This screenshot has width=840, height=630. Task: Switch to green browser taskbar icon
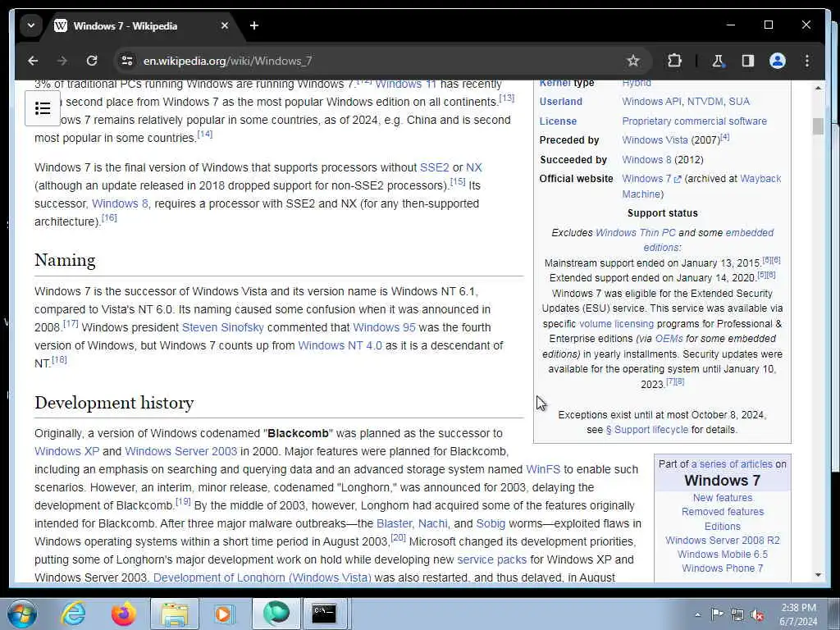point(276,614)
